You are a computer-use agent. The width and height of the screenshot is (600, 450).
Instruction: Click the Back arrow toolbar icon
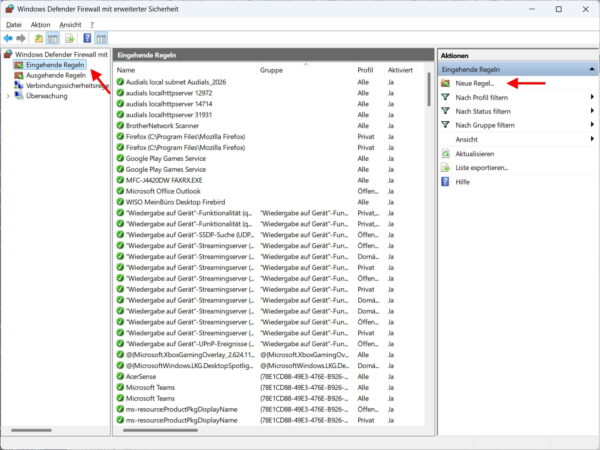pos(8,38)
